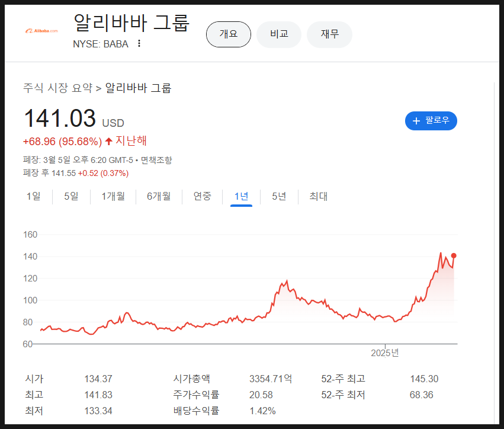Viewport: 504px width, 429px height.
Task: Click the 알리바바 그룹 page title
Action: 132,23
